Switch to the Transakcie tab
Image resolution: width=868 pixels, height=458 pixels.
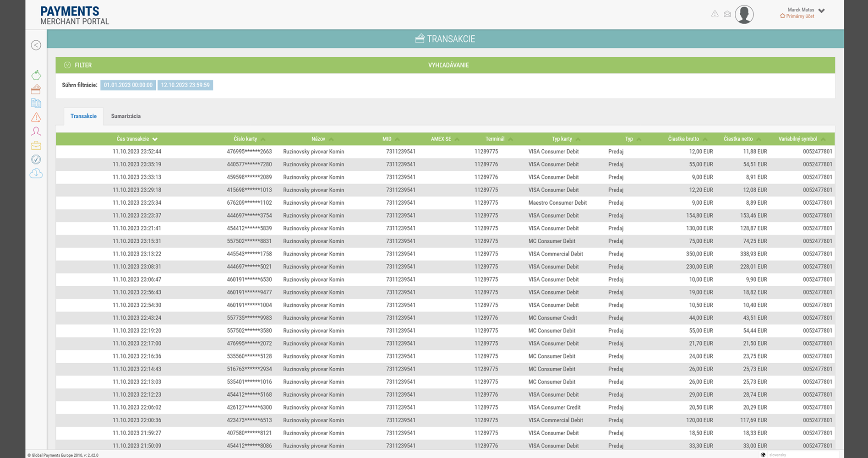coord(83,116)
